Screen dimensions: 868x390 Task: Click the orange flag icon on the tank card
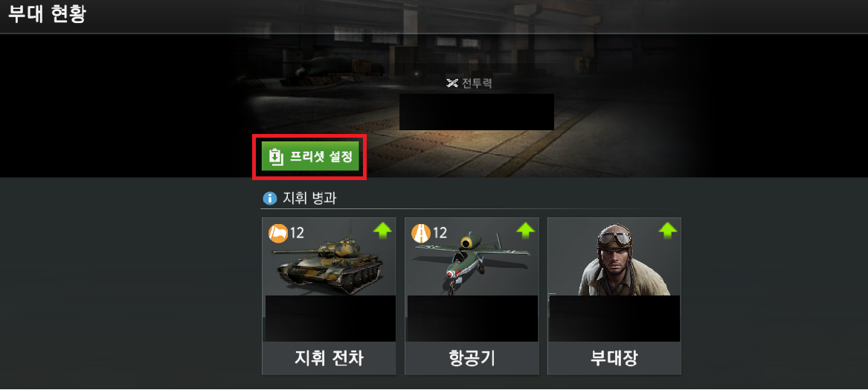278,233
